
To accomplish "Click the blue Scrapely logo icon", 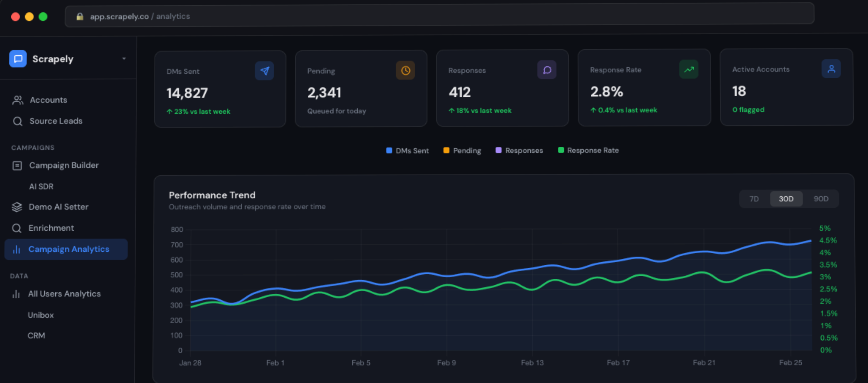I will point(18,59).
